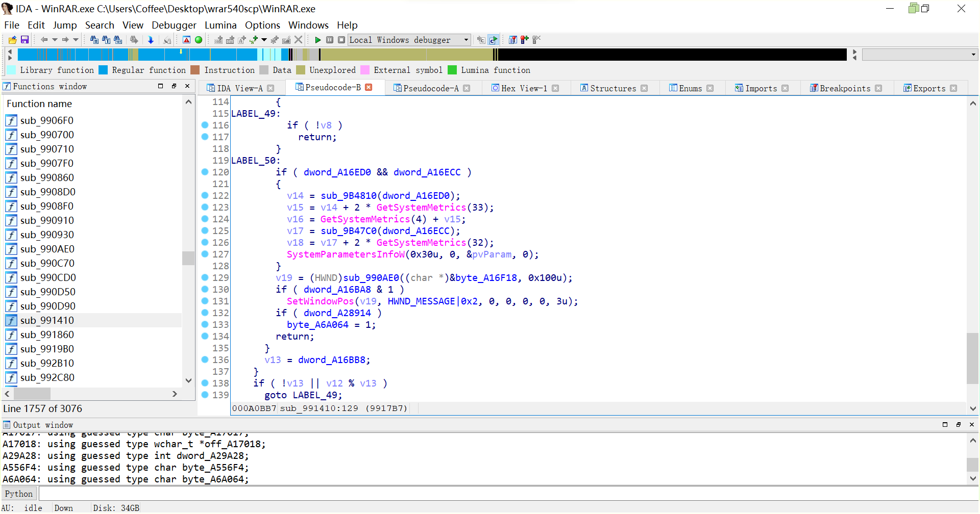Close the Functions window panel
The image size is (980, 514).
pyautogui.click(x=187, y=86)
